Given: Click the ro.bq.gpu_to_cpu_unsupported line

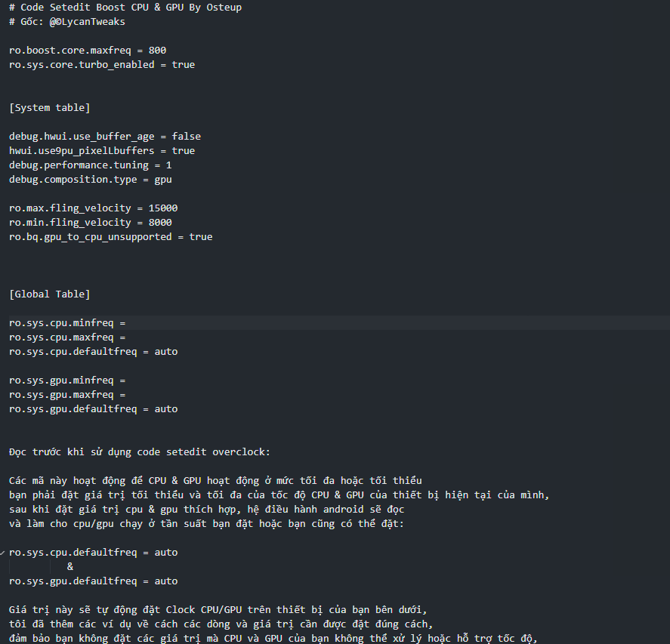Looking at the screenshot, I should (x=110, y=237).
